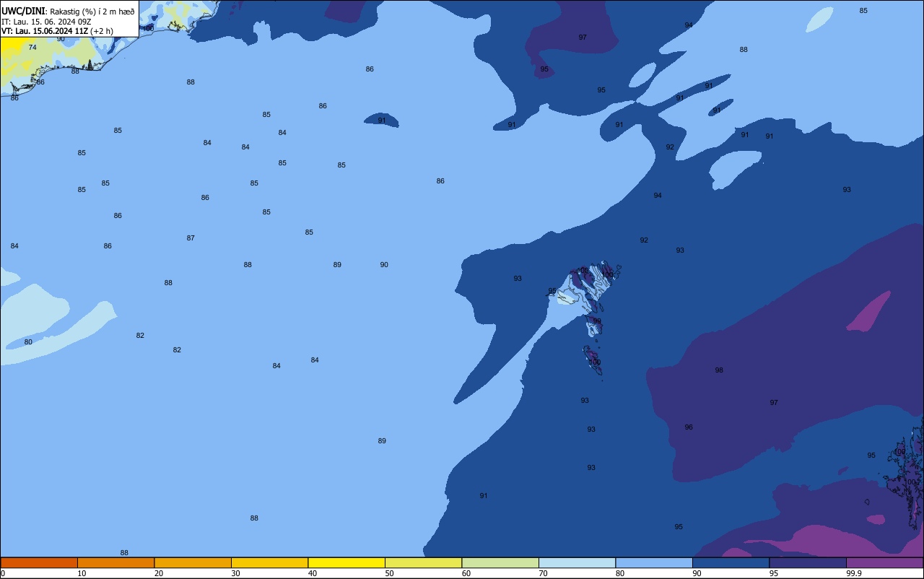Screen dimensions: 924x579
Task: Pick the purple legend swatch above 99.9
Action: [884, 562]
